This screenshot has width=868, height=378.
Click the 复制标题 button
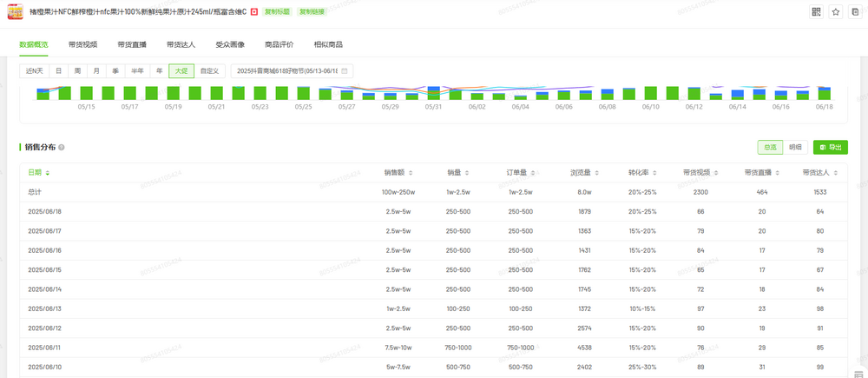click(278, 12)
